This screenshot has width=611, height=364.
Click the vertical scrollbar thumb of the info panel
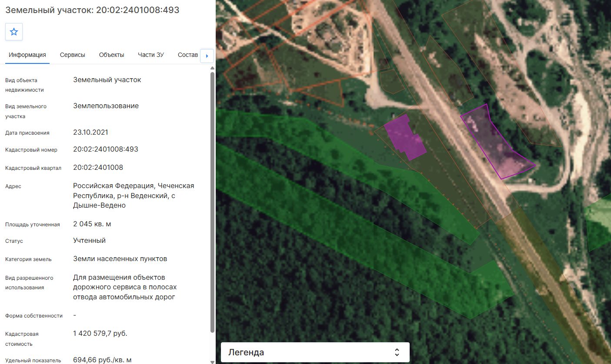pos(212,202)
